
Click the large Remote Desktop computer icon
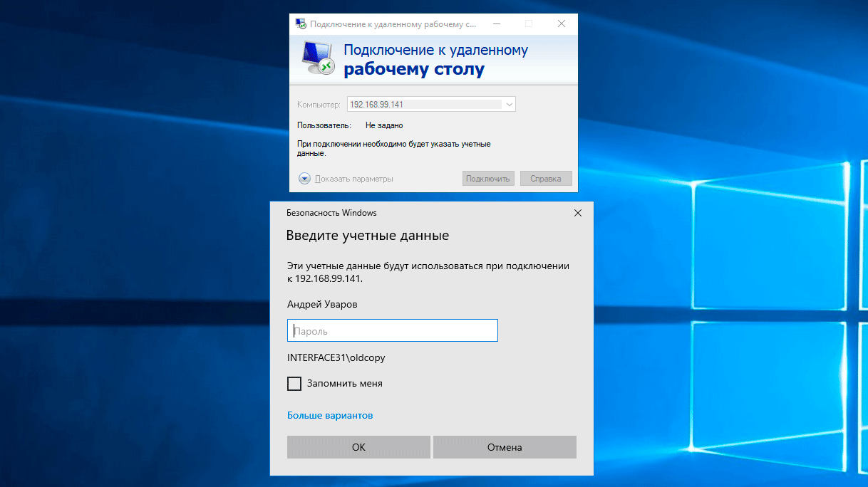(x=317, y=58)
